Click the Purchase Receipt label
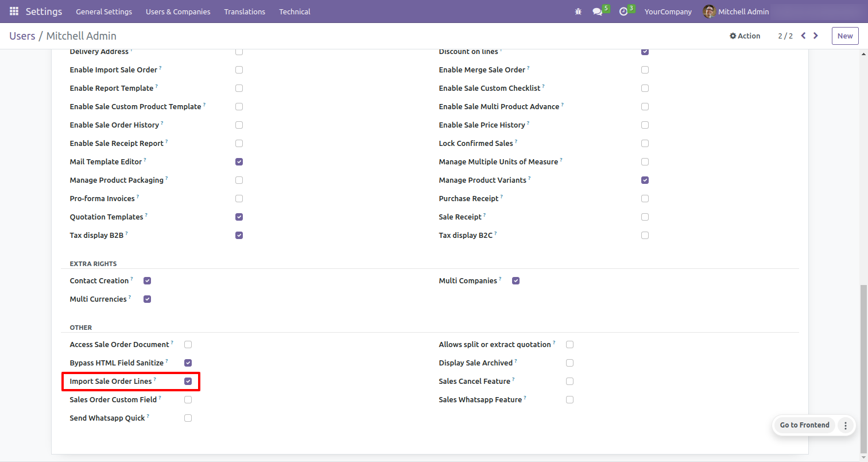Viewport: 868px width, 462px height. 469,198
